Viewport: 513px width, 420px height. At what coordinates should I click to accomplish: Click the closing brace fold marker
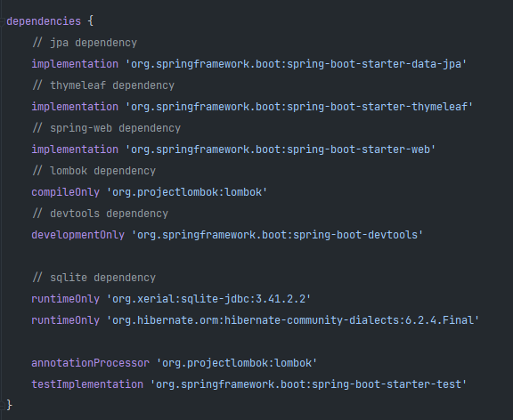pyautogui.click(x=3, y=405)
